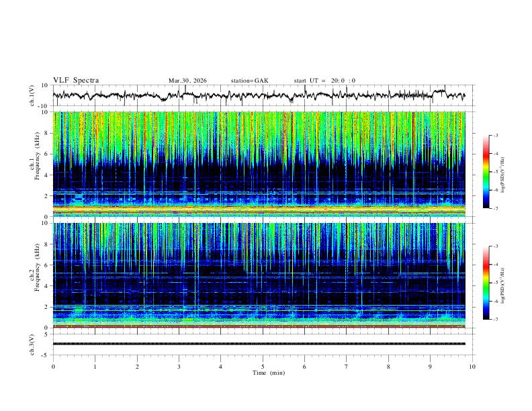Click the "-7" tick on ch.1 colorbar
This screenshot has width=532, height=411.
click(x=495, y=208)
